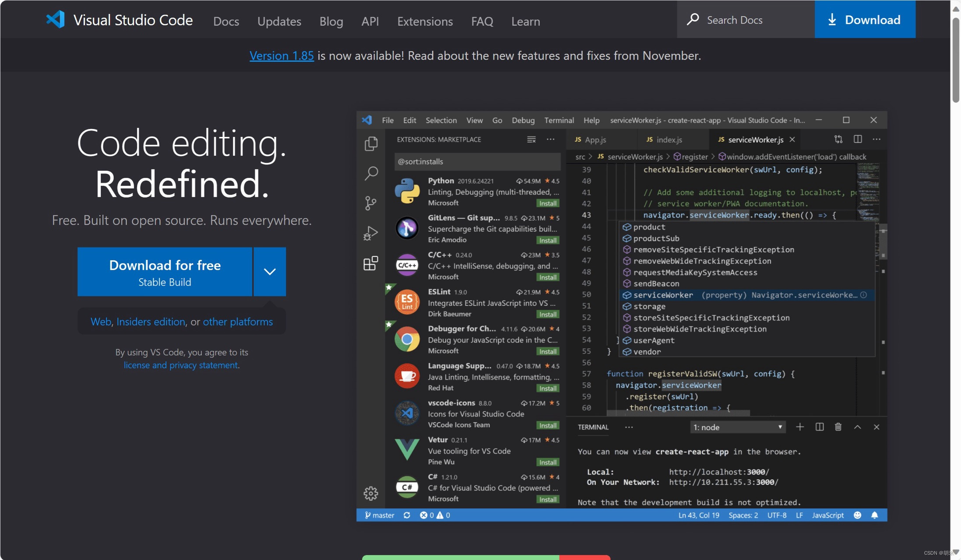Click the clear extensions filter icon
Screen dimensions: 961x560
click(531, 140)
